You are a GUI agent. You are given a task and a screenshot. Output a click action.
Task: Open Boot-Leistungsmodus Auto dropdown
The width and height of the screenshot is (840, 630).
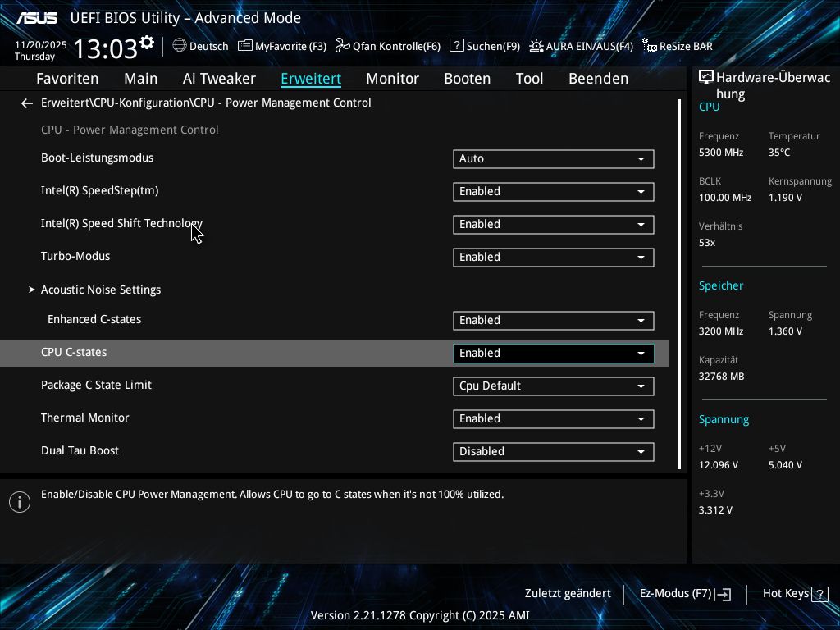[x=554, y=158]
